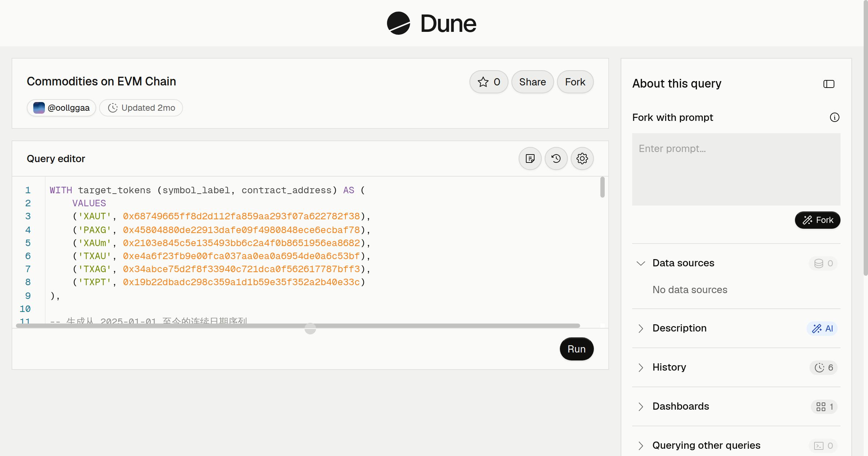Click the Share button
The image size is (868, 456).
click(x=533, y=82)
